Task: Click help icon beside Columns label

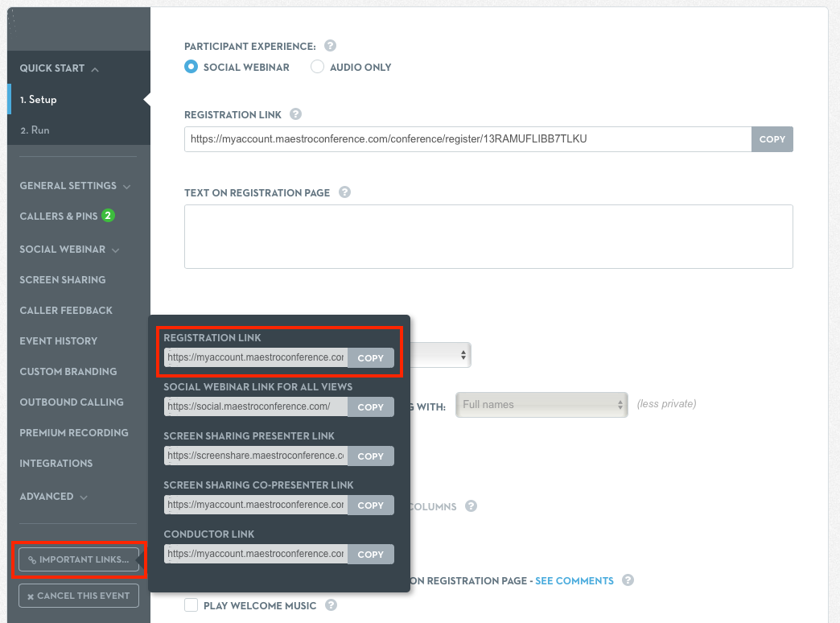Action: tap(471, 506)
